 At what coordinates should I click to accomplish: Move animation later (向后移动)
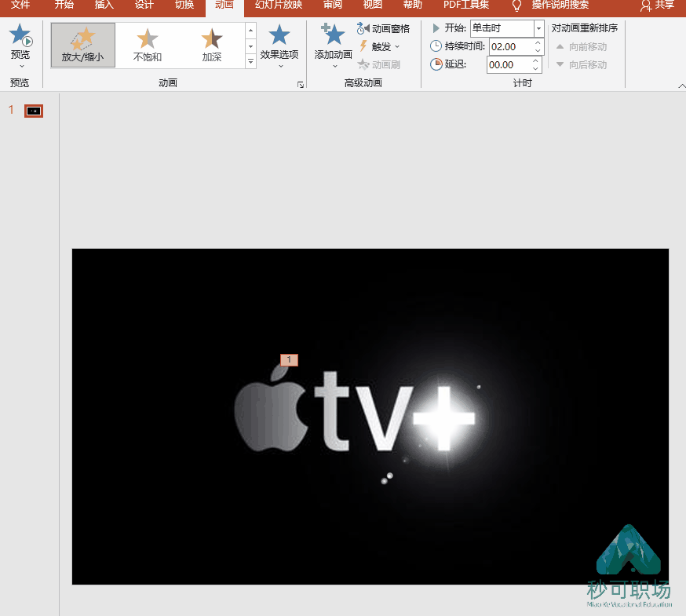pyautogui.click(x=582, y=65)
